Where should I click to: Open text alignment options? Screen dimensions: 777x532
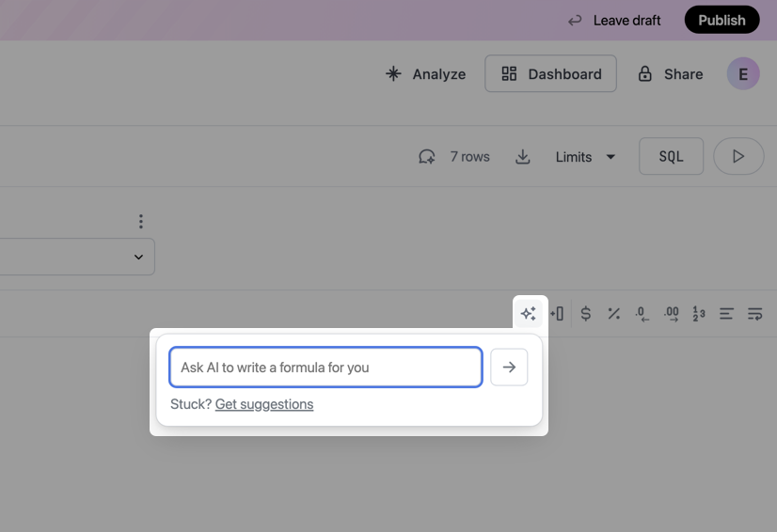[x=726, y=314]
